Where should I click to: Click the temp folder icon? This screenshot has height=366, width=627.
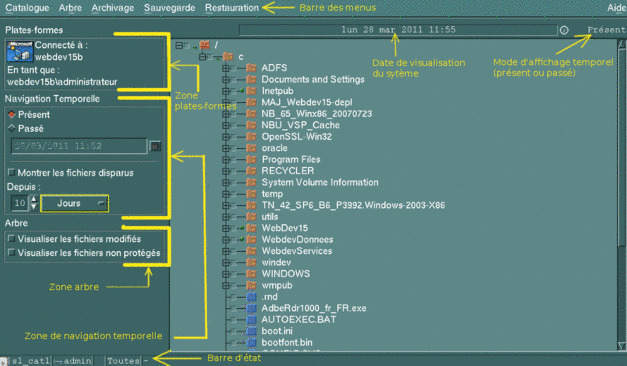251,194
